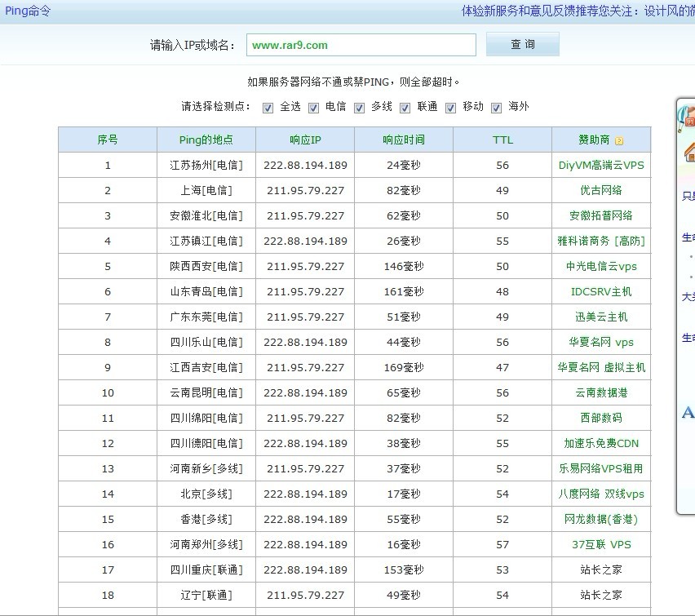Click the 赞助商 column header text
Viewport: 695px width, 616px height.
click(x=594, y=140)
